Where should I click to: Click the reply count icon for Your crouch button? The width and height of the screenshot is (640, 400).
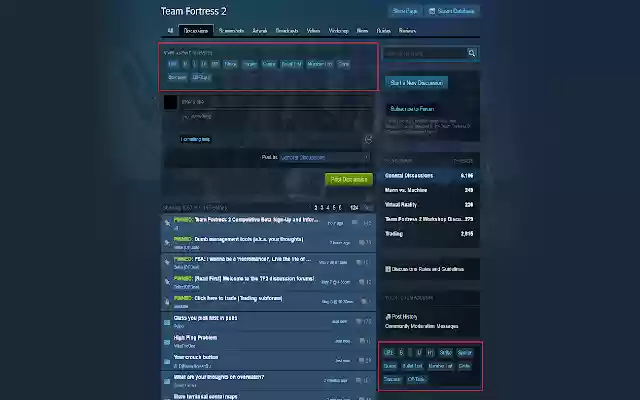point(361,360)
